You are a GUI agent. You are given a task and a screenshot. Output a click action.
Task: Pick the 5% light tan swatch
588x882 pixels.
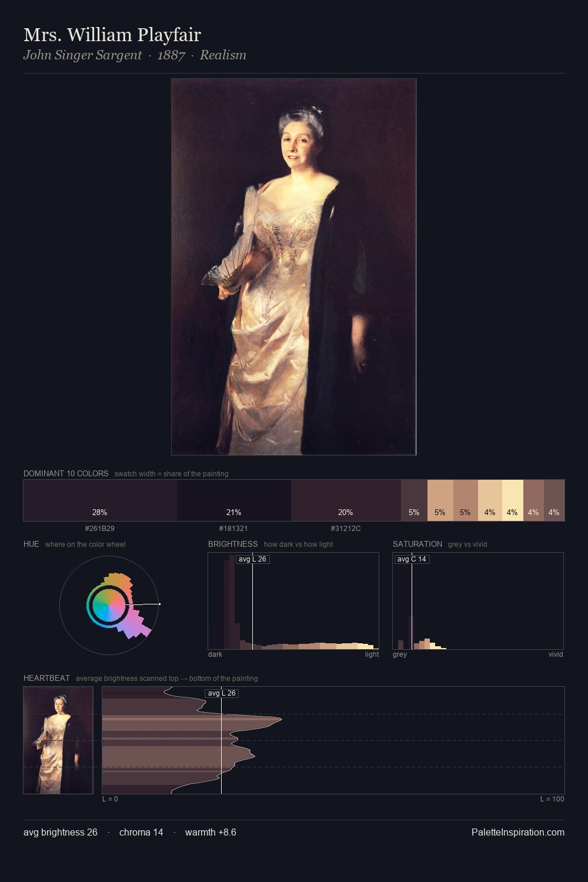click(x=440, y=500)
